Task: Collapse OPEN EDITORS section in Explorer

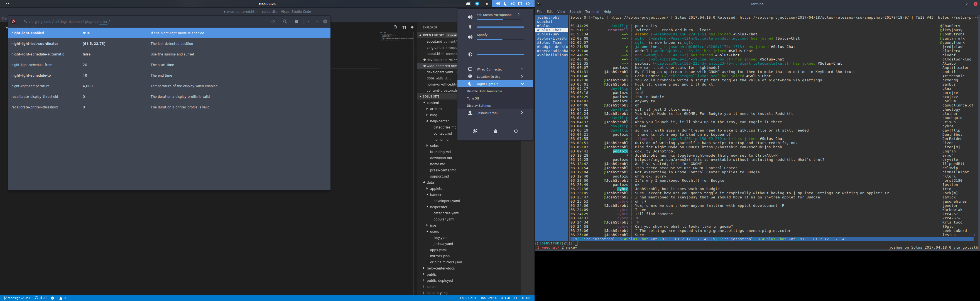Action: [x=421, y=35]
